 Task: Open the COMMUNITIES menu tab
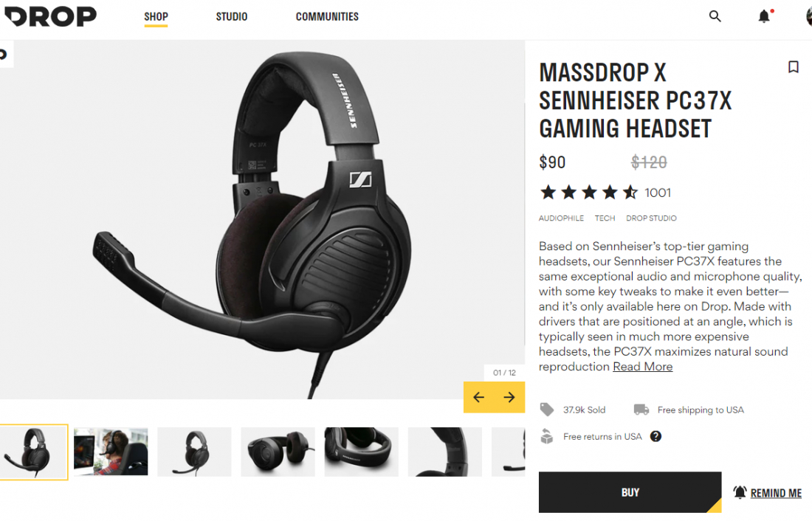point(327,16)
